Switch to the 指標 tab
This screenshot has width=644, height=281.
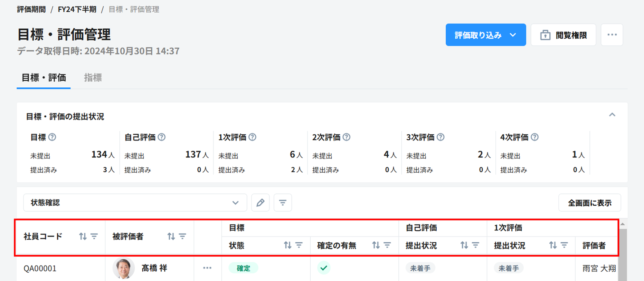[x=93, y=78]
